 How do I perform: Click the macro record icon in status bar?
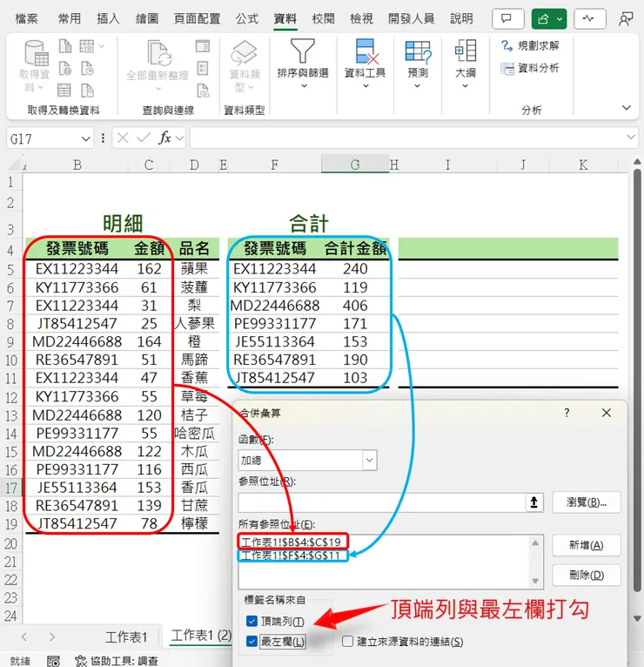click(x=54, y=661)
